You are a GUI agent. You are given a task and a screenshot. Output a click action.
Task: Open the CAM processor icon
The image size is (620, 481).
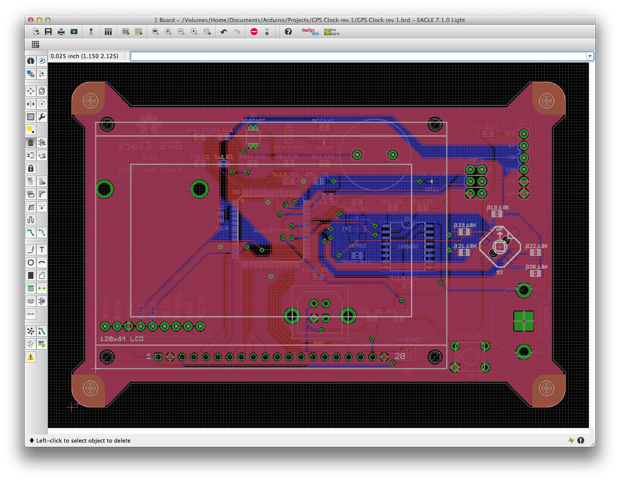pyautogui.click(x=74, y=32)
